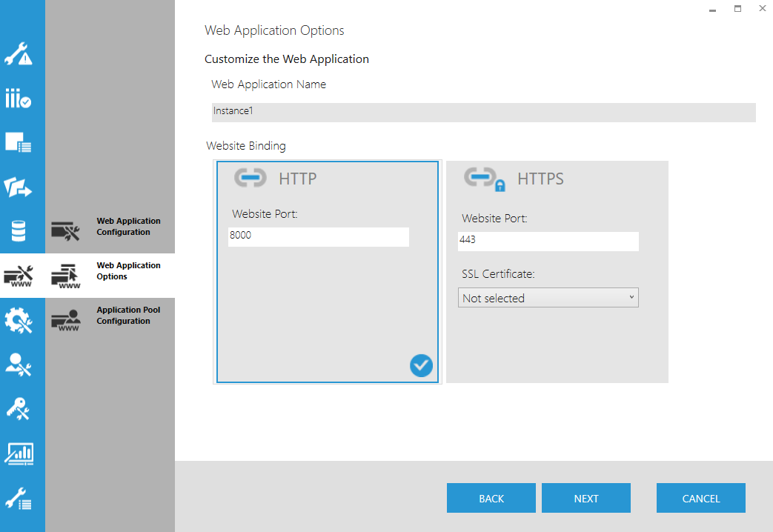Click the CANCEL button
The width and height of the screenshot is (773, 532).
pyautogui.click(x=701, y=498)
